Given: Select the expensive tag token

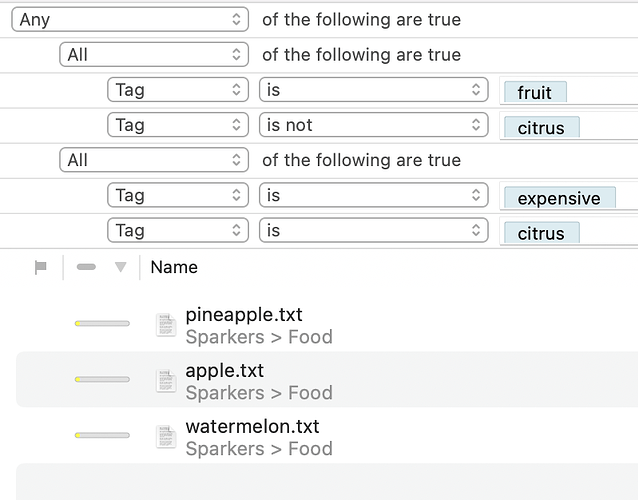Looking at the screenshot, I should click(x=559, y=198).
